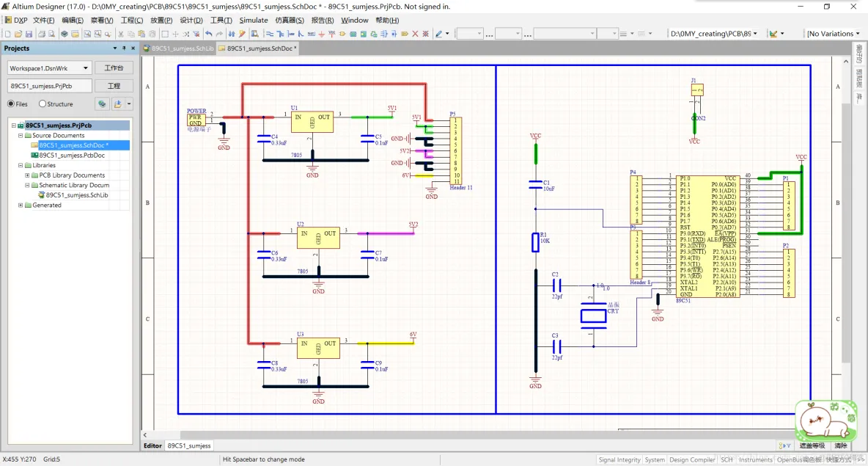Screen dimensions: 868x466
Task: Click the 工程 button
Action: pyautogui.click(x=114, y=86)
